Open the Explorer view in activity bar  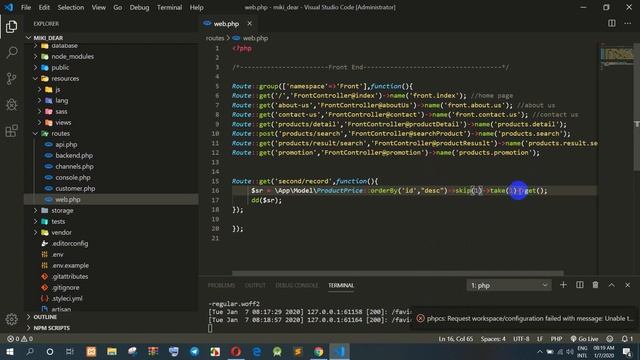point(11,27)
